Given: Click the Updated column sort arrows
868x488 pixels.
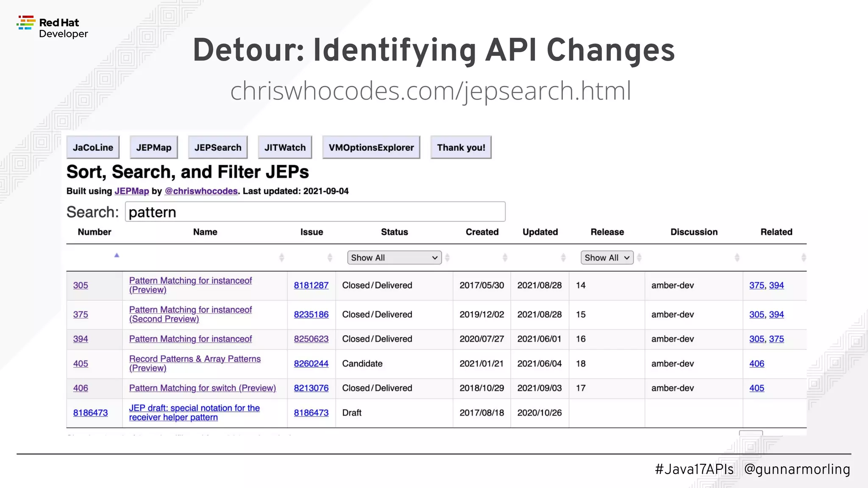Looking at the screenshot, I should click(563, 258).
